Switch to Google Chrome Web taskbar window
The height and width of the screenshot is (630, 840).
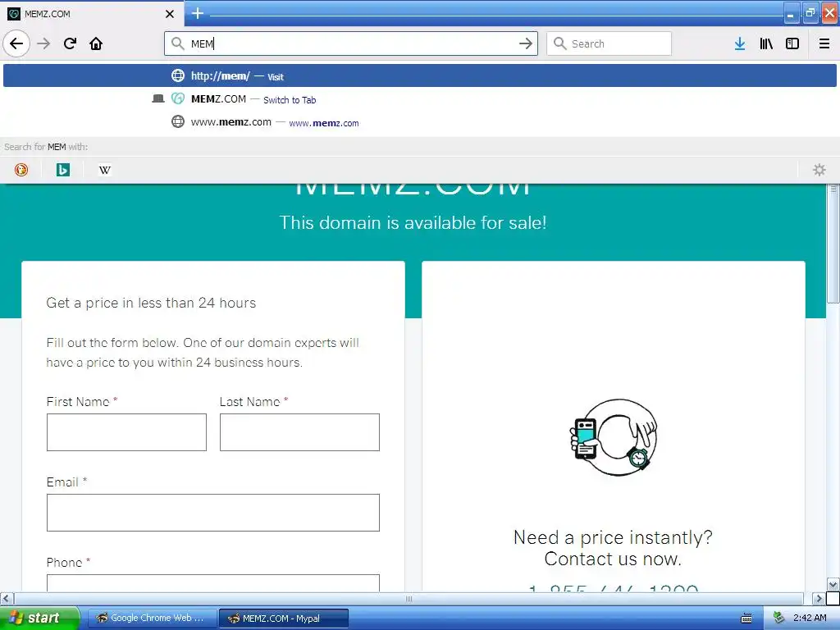tap(152, 618)
